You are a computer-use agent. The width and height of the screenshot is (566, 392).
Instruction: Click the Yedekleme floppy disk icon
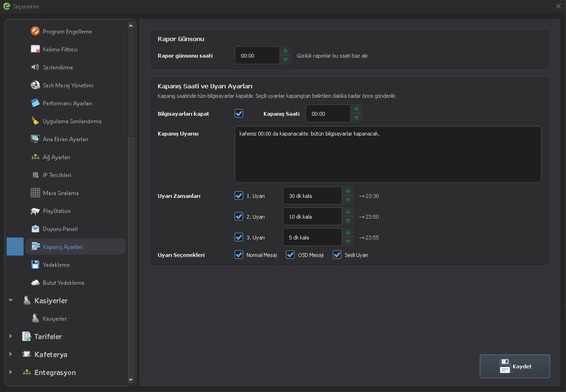pyautogui.click(x=35, y=265)
